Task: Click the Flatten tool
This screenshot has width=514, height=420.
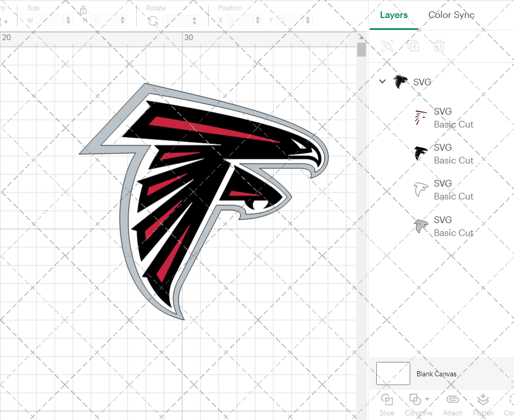Action: (x=483, y=405)
